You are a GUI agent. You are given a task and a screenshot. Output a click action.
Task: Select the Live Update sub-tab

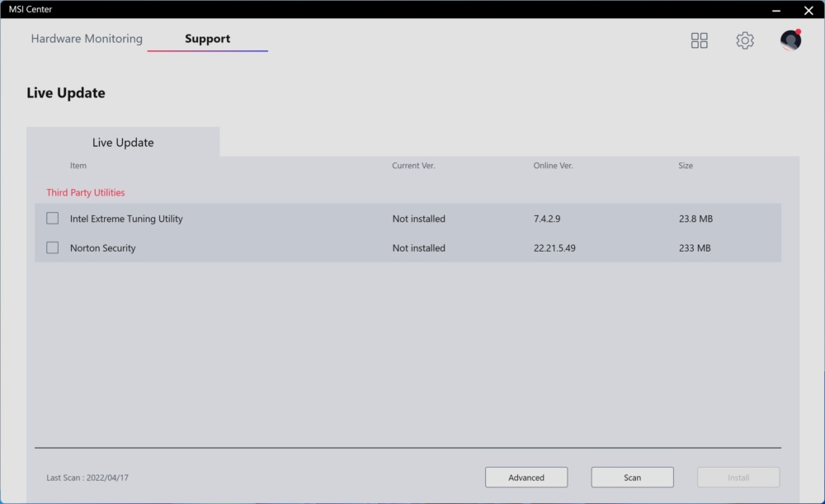pyautogui.click(x=123, y=142)
